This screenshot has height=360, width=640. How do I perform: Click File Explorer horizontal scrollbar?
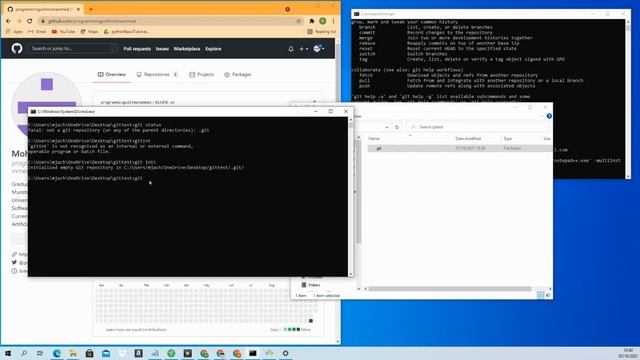click(449, 289)
